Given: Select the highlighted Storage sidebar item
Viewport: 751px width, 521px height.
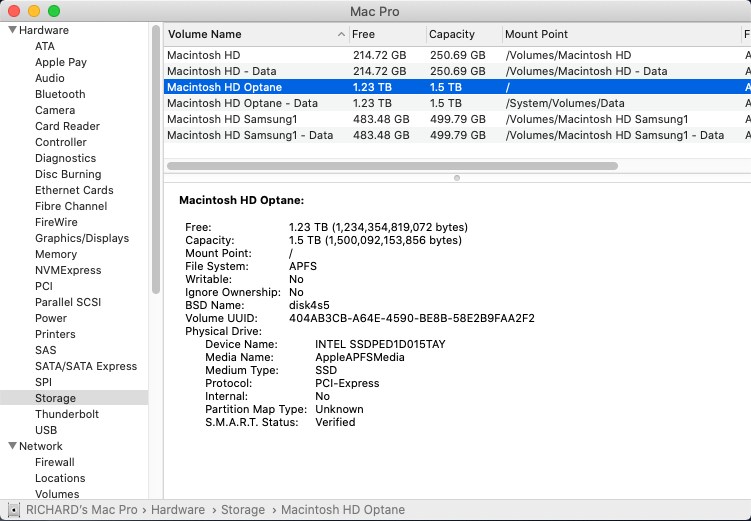Looking at the screenshot, I should pyautogui.click(x=74, y=398).
